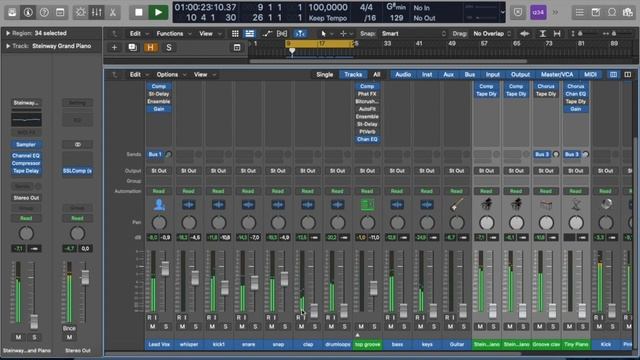Open the Loop Browser icon
This screenshot has width=640, height=360.
tap(612, 12)
